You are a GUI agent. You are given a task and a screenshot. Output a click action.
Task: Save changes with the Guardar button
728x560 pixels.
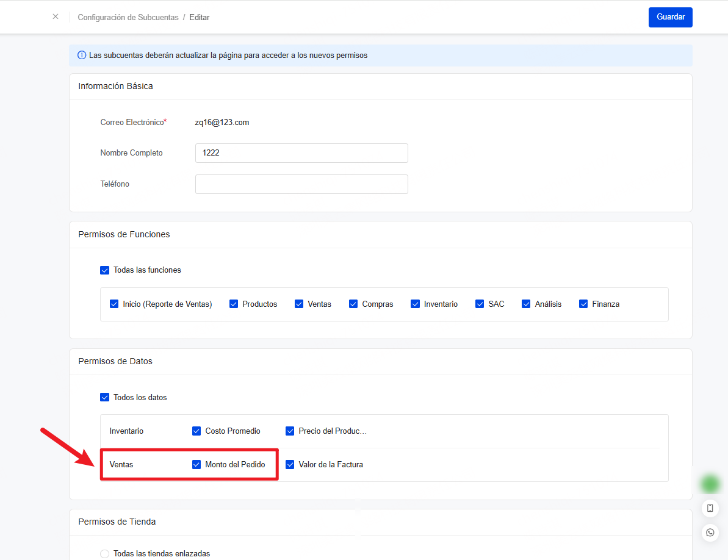pyautogui.click(x=670, y=17)
